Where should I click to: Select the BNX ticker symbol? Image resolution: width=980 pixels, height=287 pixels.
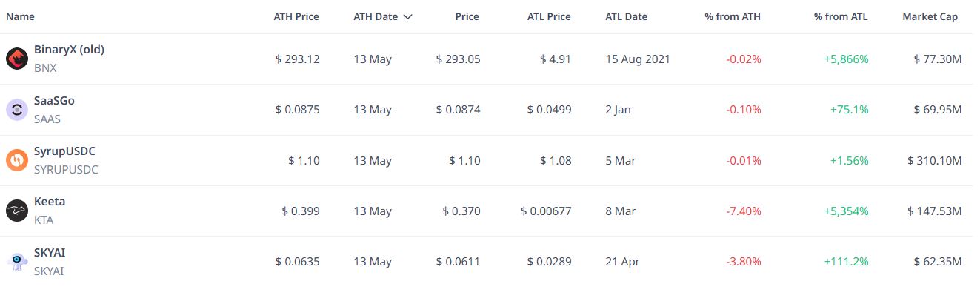[x=45, y=67]
